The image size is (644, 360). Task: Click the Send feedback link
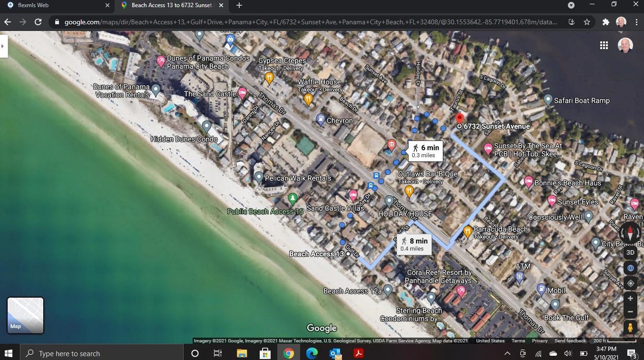click(570, 341)
